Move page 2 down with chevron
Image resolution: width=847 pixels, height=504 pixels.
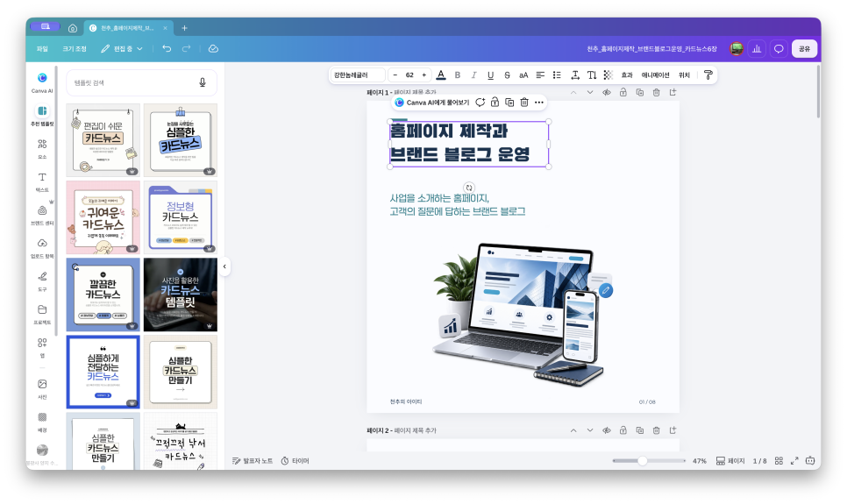point(590,430)
